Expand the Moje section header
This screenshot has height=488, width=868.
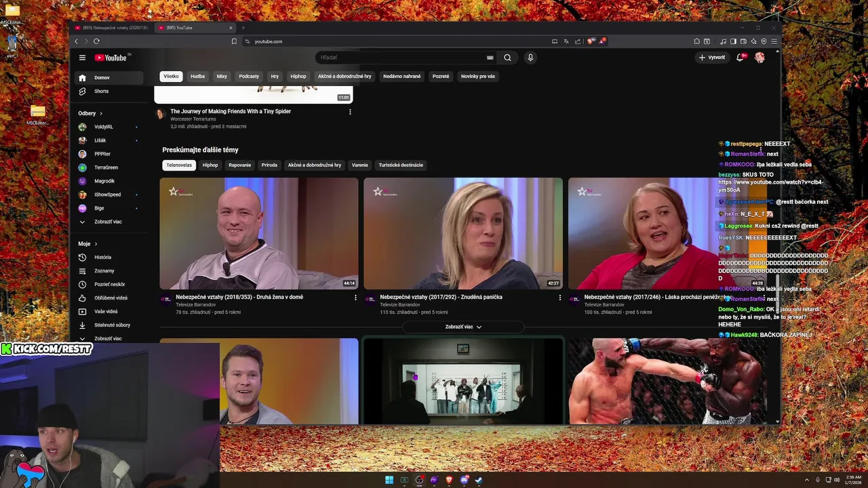tap(87, 243)
